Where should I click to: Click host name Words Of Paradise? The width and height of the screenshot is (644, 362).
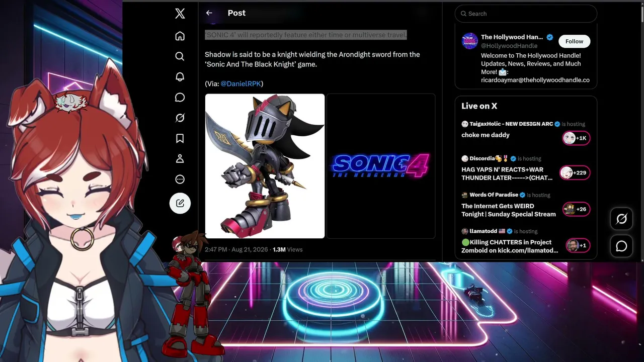[494, 195]
